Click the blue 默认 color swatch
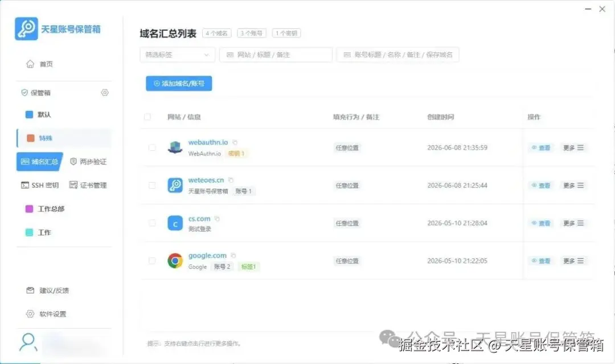Screen dimensions: 615x364 click(30, 114)
